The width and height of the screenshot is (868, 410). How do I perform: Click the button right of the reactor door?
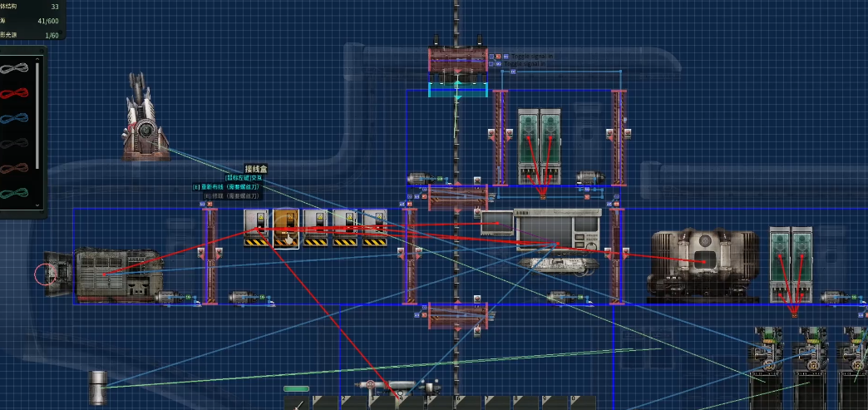pos(625,253)
